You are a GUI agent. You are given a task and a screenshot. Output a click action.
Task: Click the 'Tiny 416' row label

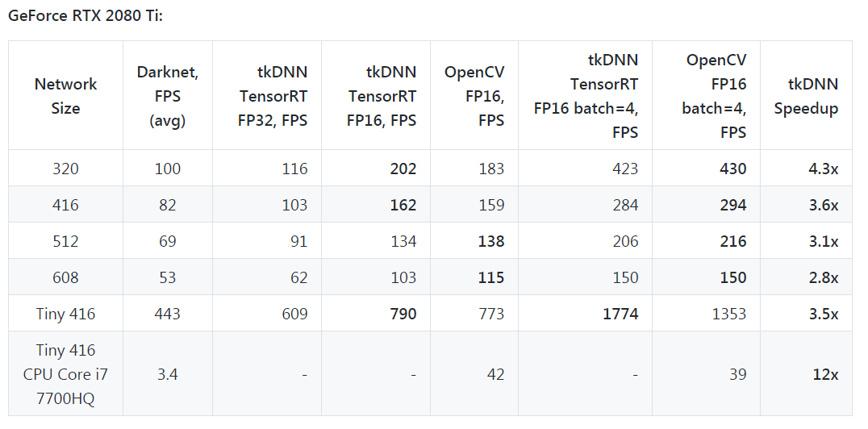click(x=65, y=314)
